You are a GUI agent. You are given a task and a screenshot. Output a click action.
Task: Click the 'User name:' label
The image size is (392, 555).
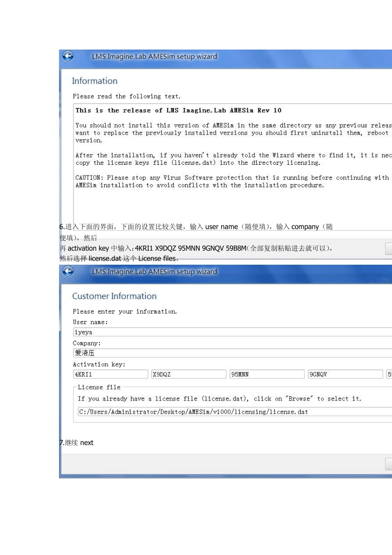(x=90, y=322)
